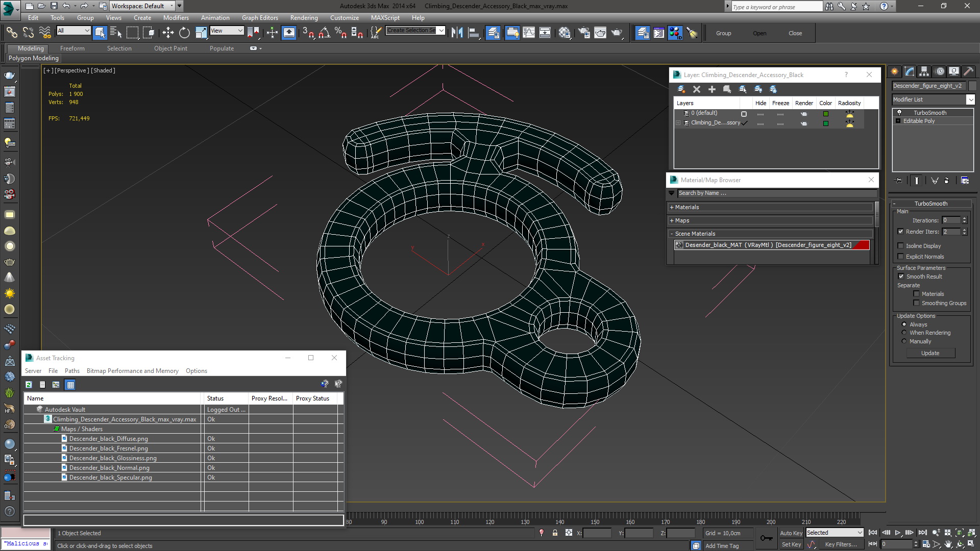Viewport: 980px width, 551px height.
Task: Collapse the TurboSmooth rollout
Action: (931, 204)
